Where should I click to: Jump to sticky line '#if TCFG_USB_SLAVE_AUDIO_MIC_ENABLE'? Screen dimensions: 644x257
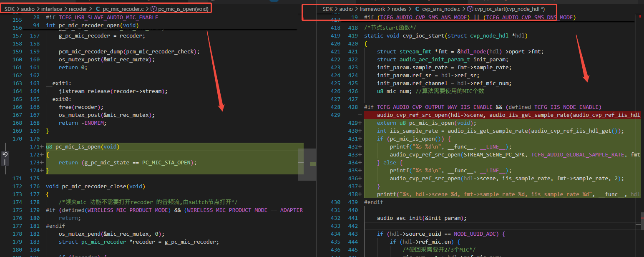(102, 18)
